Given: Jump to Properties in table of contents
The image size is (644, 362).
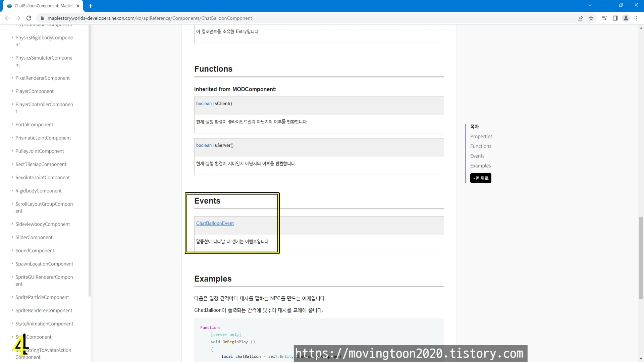Looking at the screenshot, I should pos(481,136).
